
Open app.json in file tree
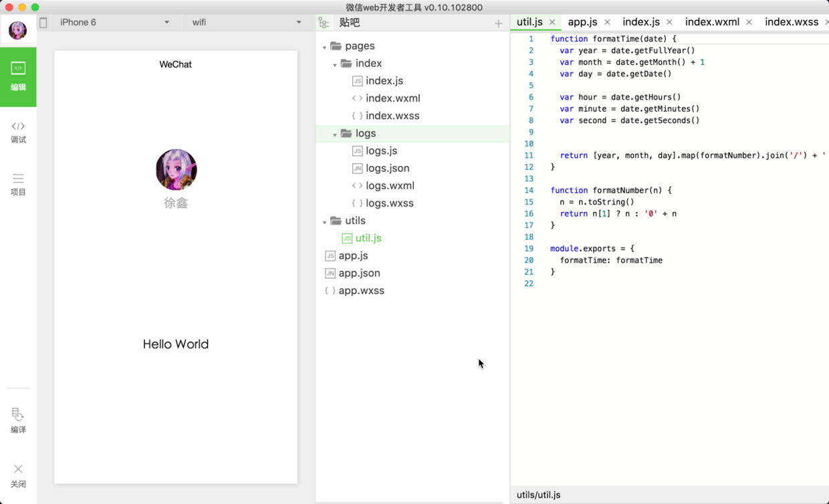[x=359, y=273]
